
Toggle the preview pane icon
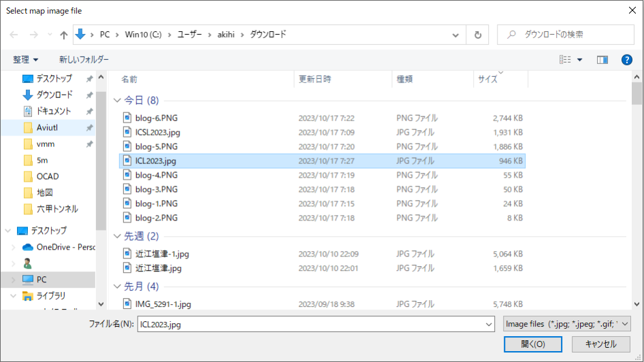[602, 60]
